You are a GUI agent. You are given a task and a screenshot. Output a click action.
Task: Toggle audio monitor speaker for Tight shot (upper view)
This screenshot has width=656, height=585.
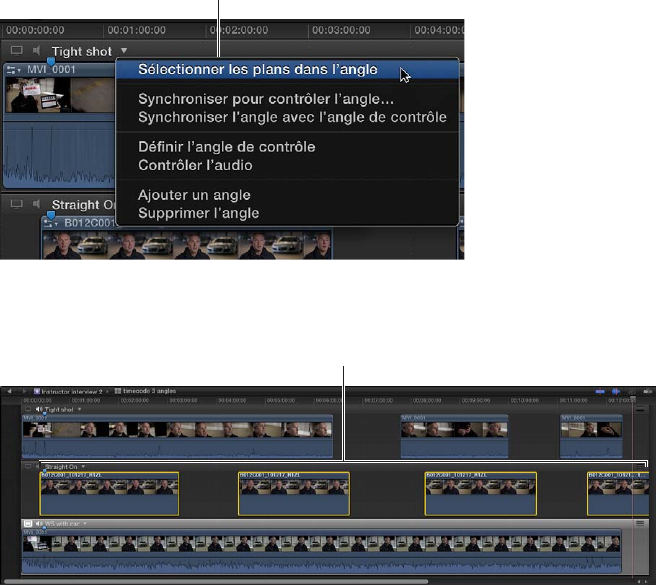[x=36, y=51]
